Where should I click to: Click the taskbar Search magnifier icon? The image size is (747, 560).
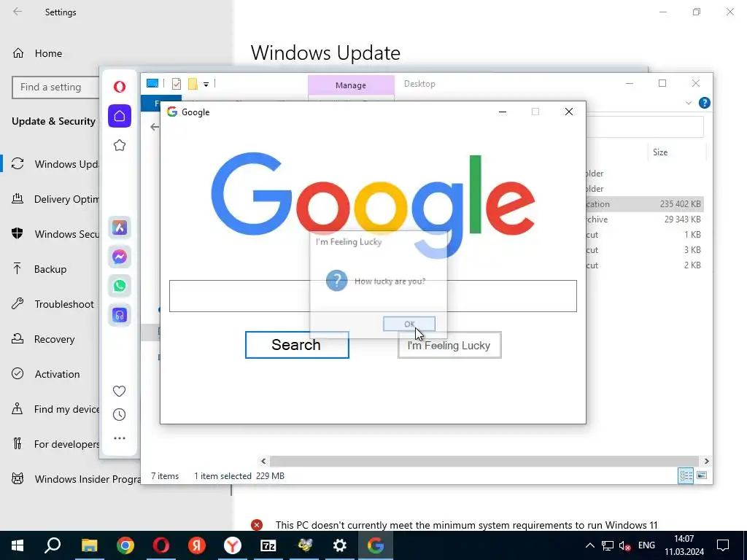[x=53, y=545]
